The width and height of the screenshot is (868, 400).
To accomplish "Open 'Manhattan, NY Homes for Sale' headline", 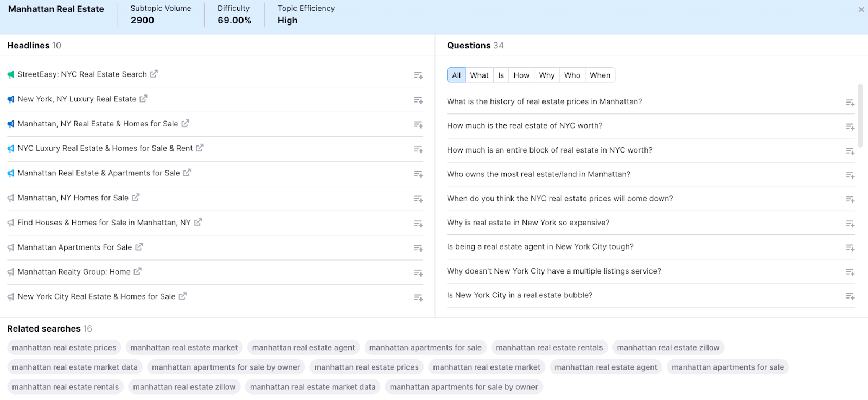I will pyautogui.click(x=73, y=198).
